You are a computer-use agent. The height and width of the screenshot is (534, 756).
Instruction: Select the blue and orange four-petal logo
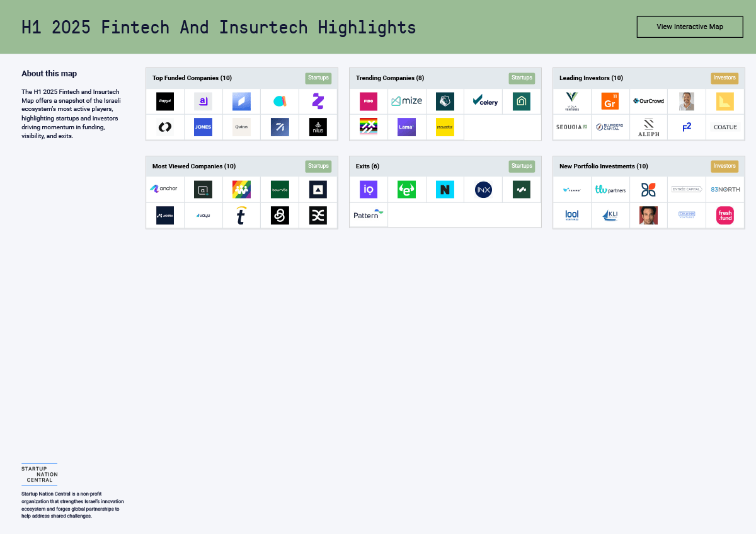pos(648,190)
